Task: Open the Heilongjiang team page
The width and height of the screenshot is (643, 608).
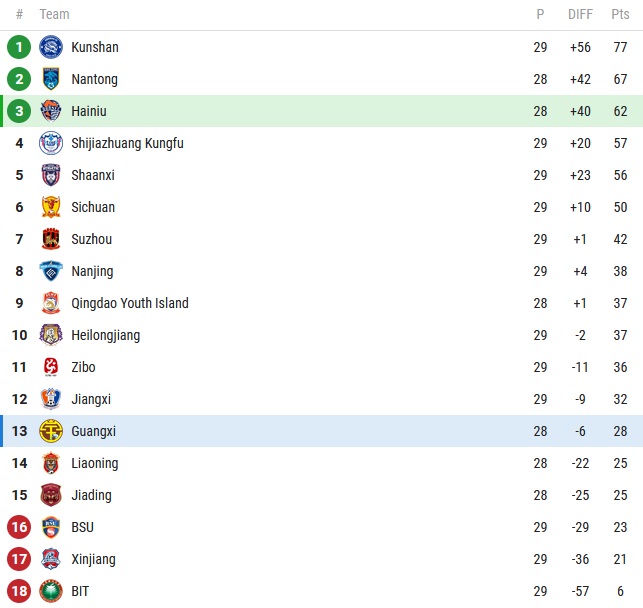Action: pyautogui.click(x=105, y=335)
